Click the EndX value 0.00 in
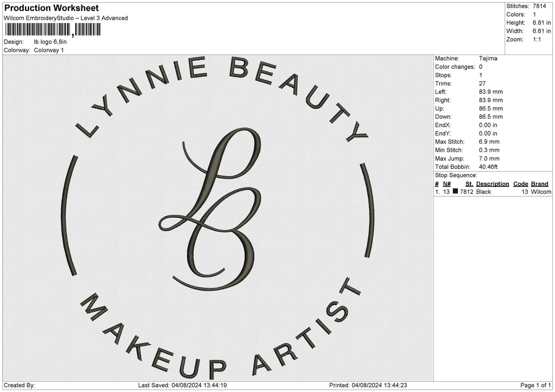This screenshot has width=555, height=392. pos(488,125)
